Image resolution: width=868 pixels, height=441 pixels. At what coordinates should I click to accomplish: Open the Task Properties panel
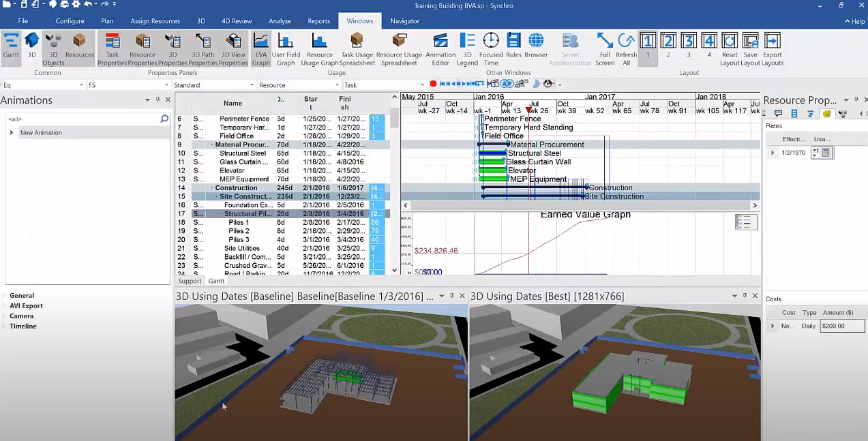pos(113,49)
